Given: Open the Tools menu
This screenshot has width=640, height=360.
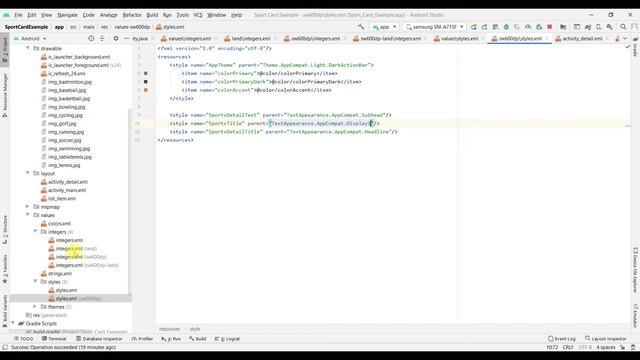Looking at the screenshot, I should click(x=182, y=15).
